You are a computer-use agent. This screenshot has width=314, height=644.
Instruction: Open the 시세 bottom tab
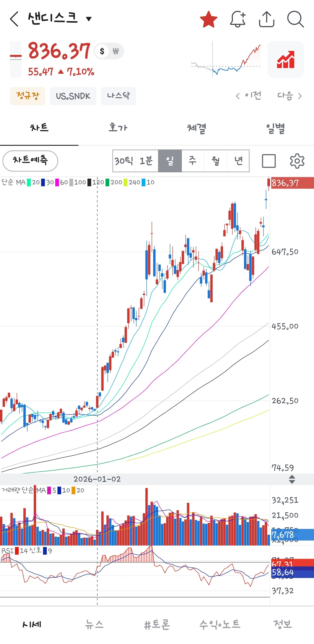click(x=32, y=624)
